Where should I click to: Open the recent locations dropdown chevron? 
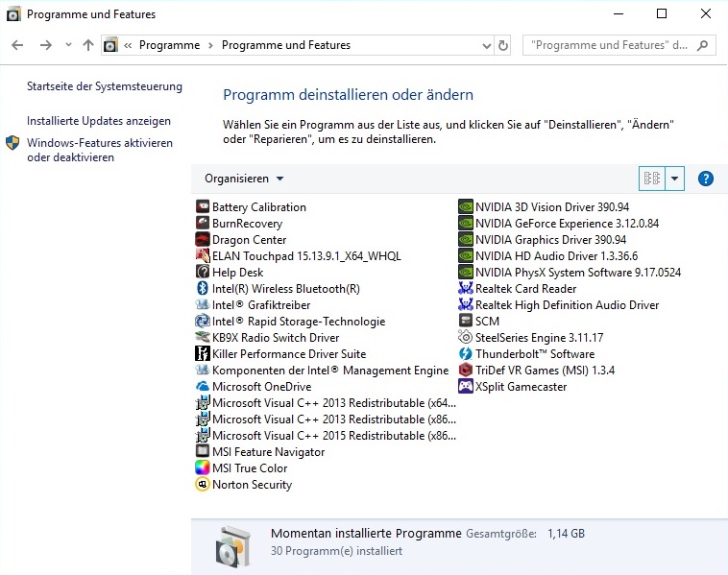(x=69, y=44)
